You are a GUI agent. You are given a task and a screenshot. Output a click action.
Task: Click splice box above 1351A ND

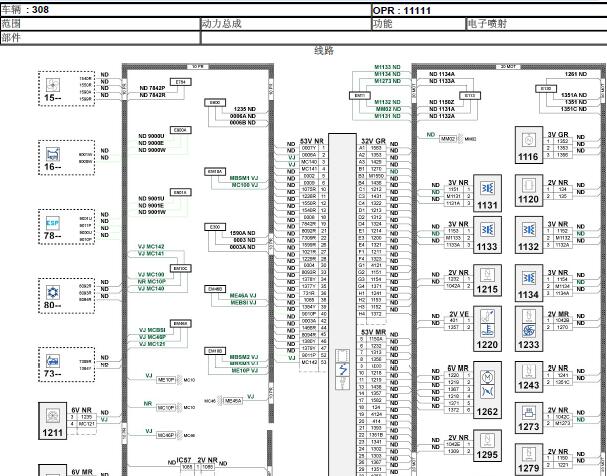click(546, 89)
